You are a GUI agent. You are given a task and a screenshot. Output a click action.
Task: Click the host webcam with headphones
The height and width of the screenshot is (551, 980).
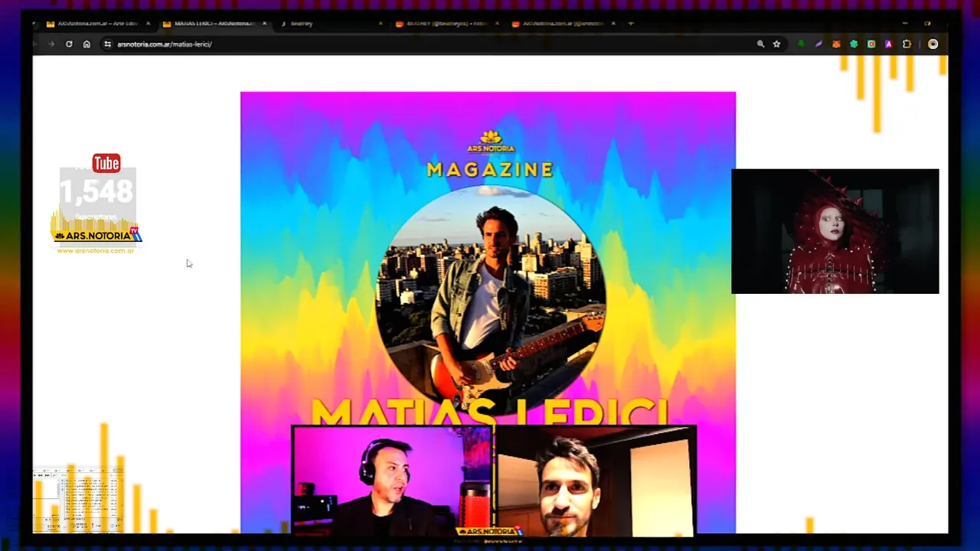[392, 481]
